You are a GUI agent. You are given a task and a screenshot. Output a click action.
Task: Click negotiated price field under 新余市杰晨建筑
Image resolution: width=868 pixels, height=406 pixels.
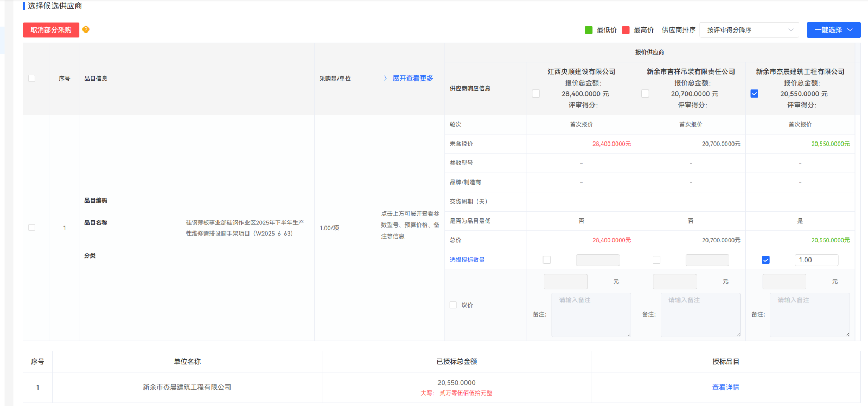point(784,282)
